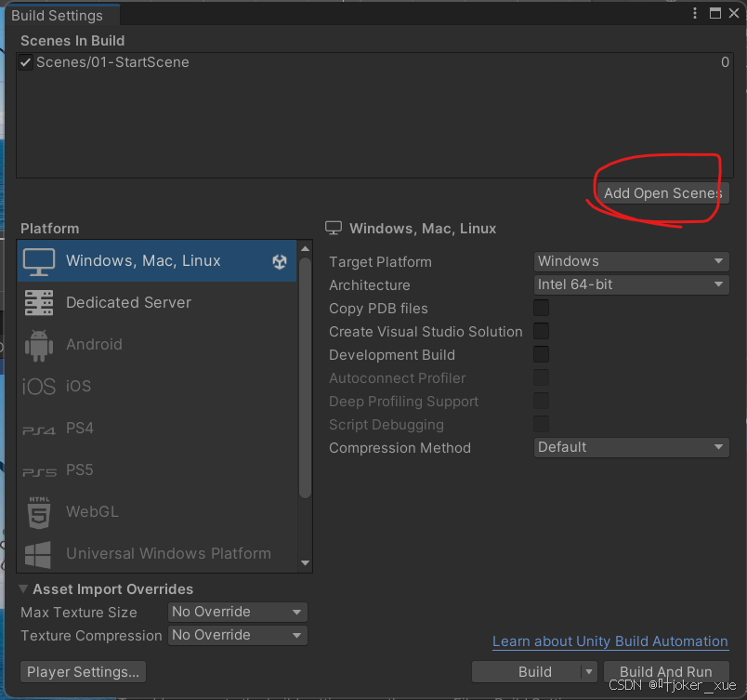Click the Compression Method label

click(400, 448)
